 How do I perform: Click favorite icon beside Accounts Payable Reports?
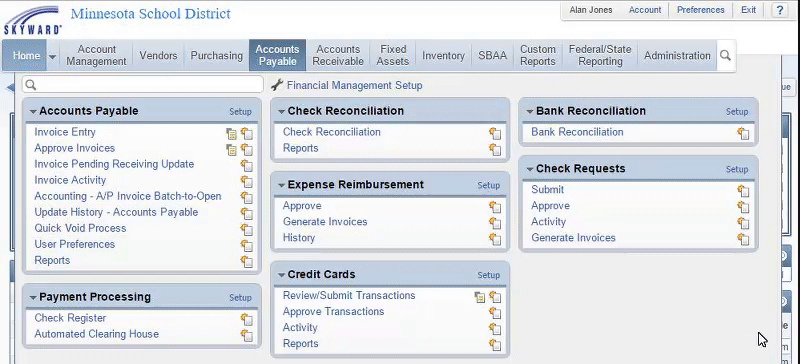click(247, 262)
